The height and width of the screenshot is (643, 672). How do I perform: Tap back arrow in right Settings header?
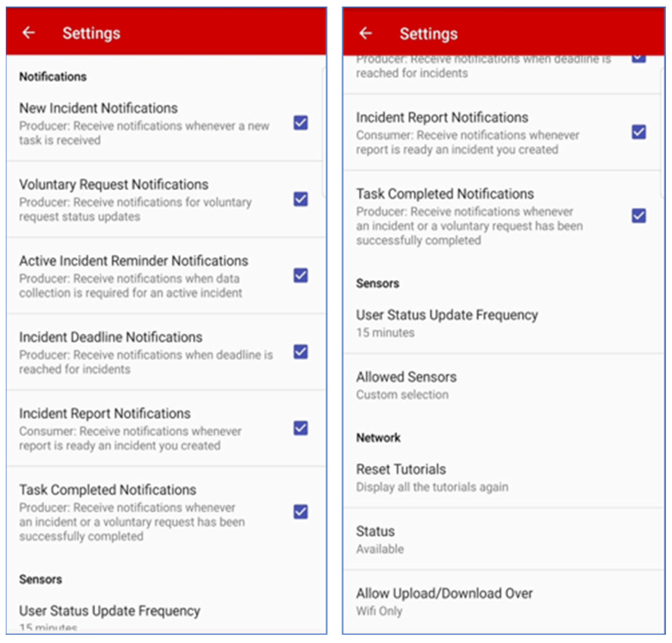365,33
